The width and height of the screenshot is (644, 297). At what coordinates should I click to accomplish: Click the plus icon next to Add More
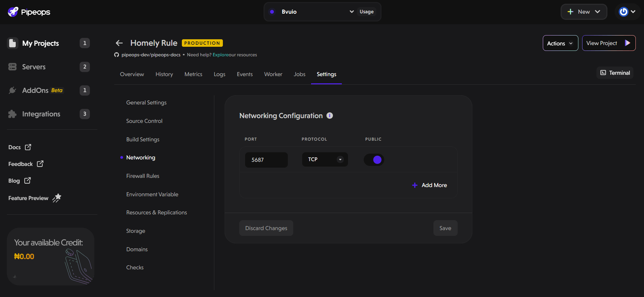click(415, 185)
